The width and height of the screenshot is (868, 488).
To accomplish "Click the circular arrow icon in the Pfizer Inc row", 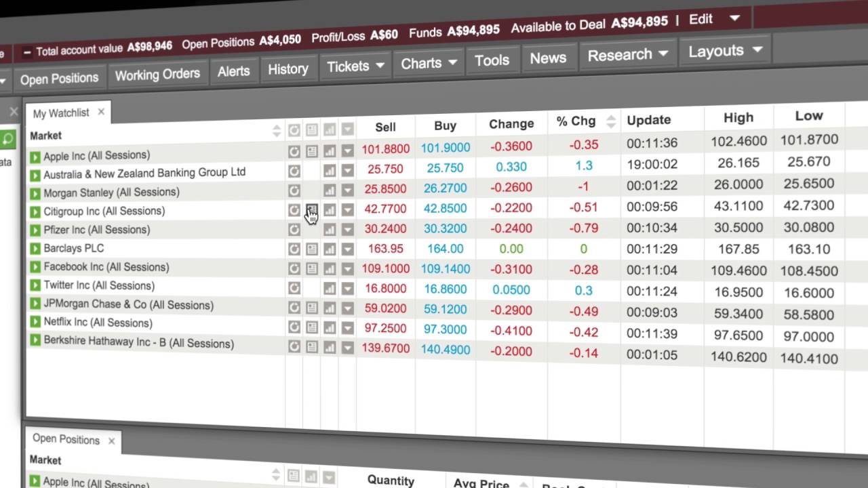I will tap(294, 230).
